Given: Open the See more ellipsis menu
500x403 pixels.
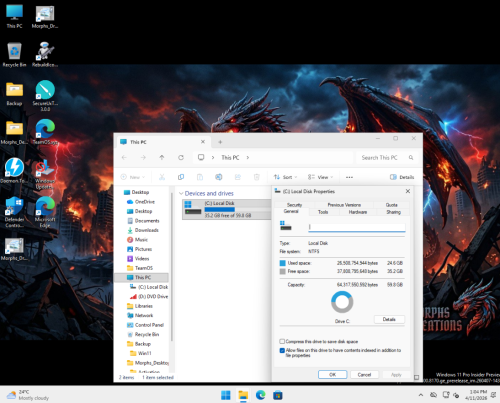Looking at the screenshot, I should point(349,177).
